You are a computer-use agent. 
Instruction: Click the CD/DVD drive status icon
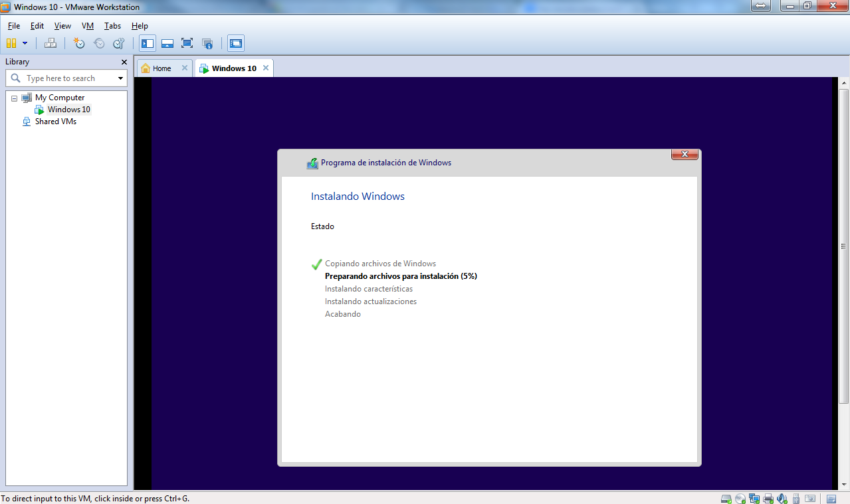[x=740, y=498]
